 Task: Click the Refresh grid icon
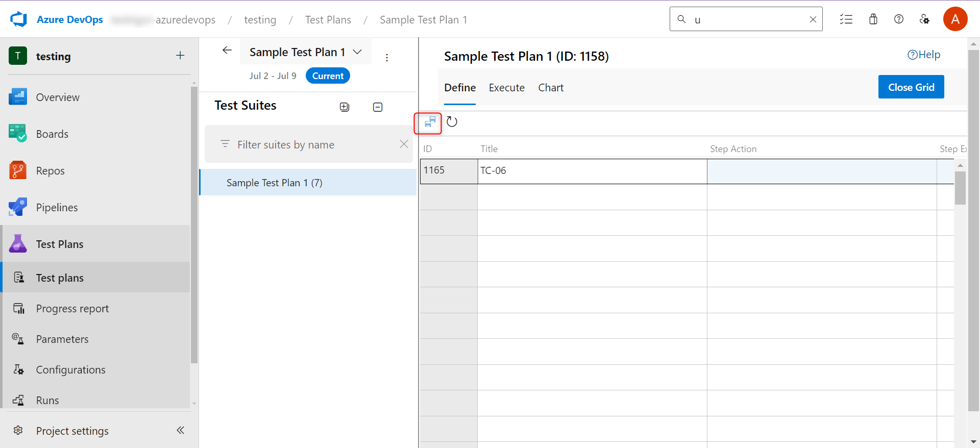pyautogui.click(x=452, y=122)
